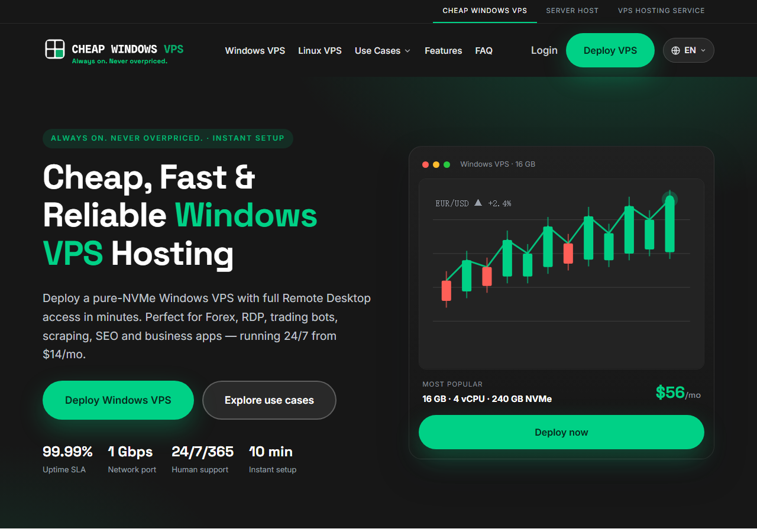Click the 'Always on. Never overpriced. · Instant setup' badge

point(168,138)
